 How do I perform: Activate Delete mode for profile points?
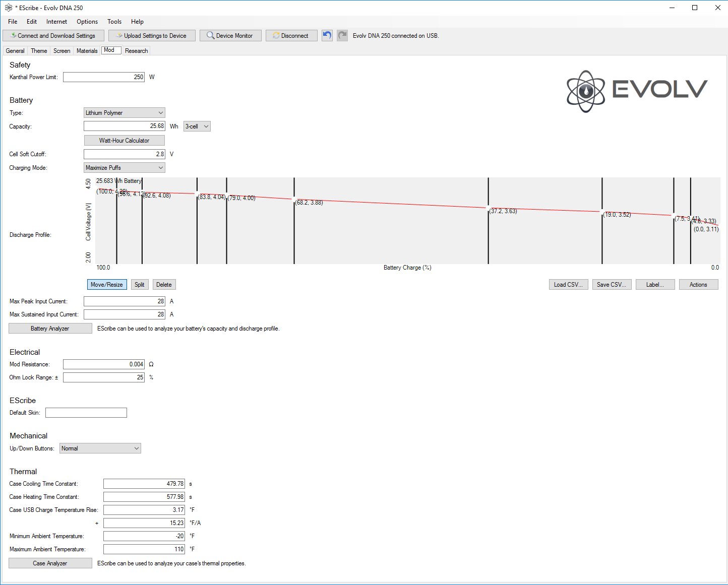click(x=164, y=285)
